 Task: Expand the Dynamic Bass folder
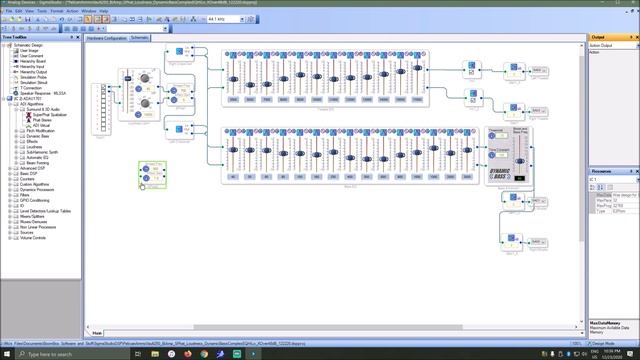16,136
